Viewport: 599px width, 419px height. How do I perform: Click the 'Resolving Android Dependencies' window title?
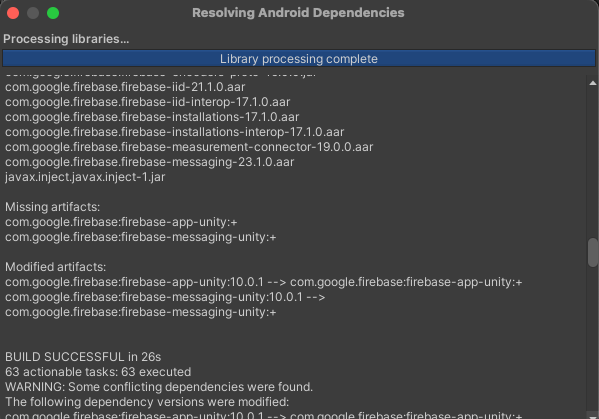[x=298, y=13]
